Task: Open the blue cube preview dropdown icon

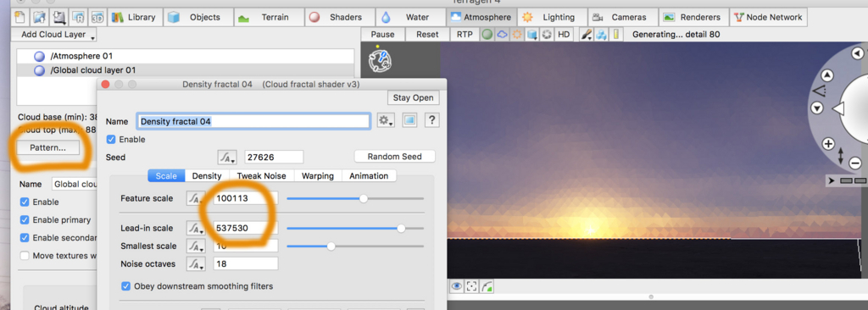Action: pyautogui.click(x=532, y=35)
